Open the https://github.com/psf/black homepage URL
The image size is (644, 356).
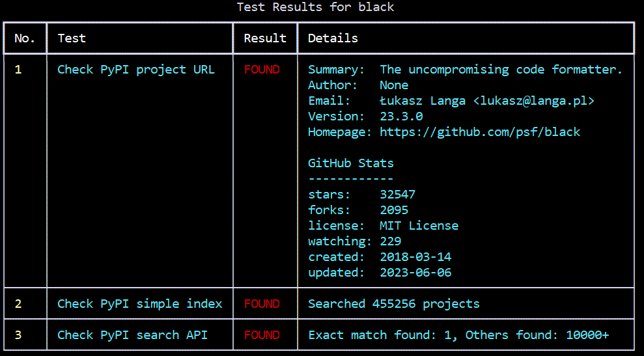(x=480, y=132)
